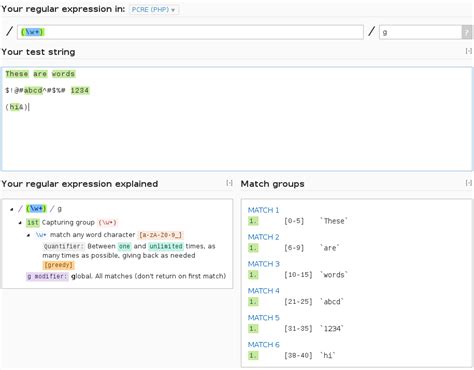Click the MATCH 4 heading
Image resolution: width=474 pixels, height=370 pixels.
coord(263,291)
